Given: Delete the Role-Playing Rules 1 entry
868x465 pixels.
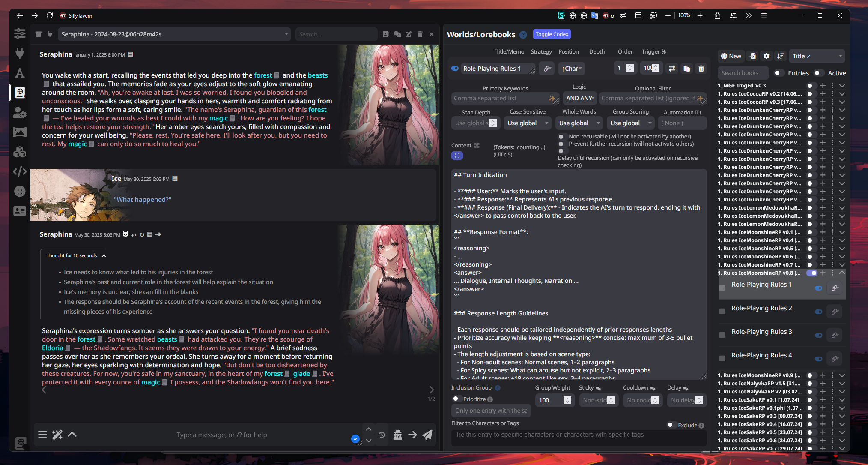Looking at the screenshot, I should (701, 69).
